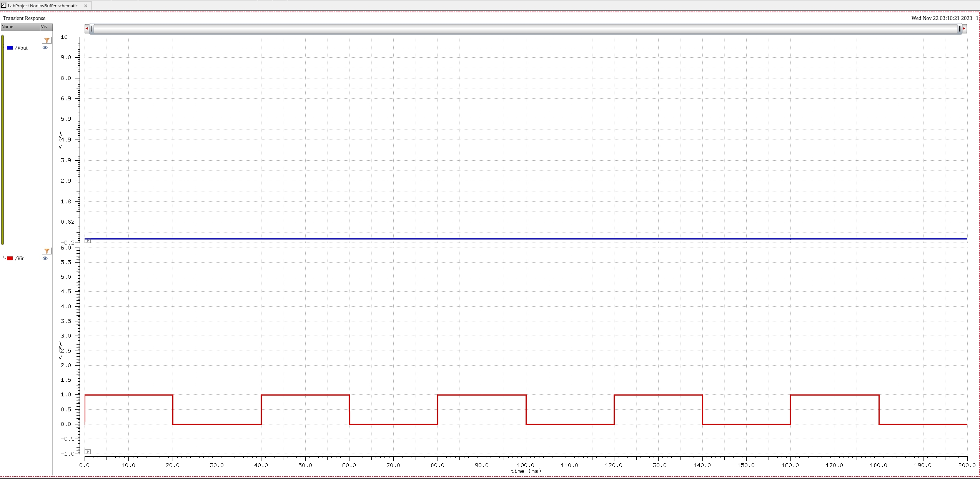Viewport: 980px width, 479px height.
Task: Select the LabProject NonInvBuffer schematic tab
Action: point(42,6)
